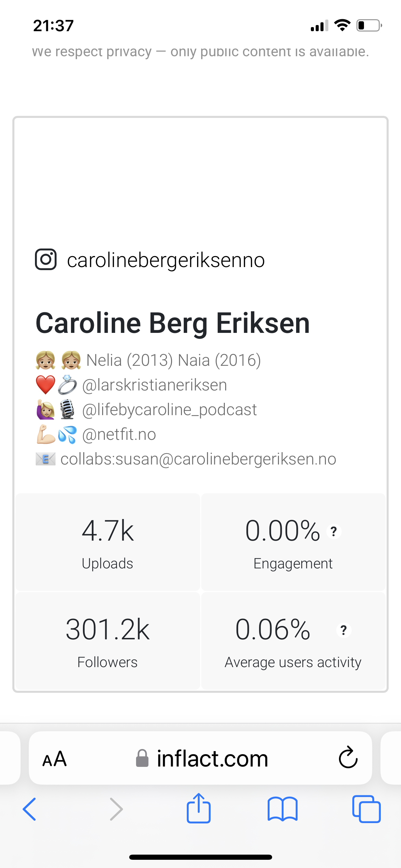Open the @larskristianeriksen mention
Image resolution: width=401 pixels, height=868 pixels.
tap(155, 385)
